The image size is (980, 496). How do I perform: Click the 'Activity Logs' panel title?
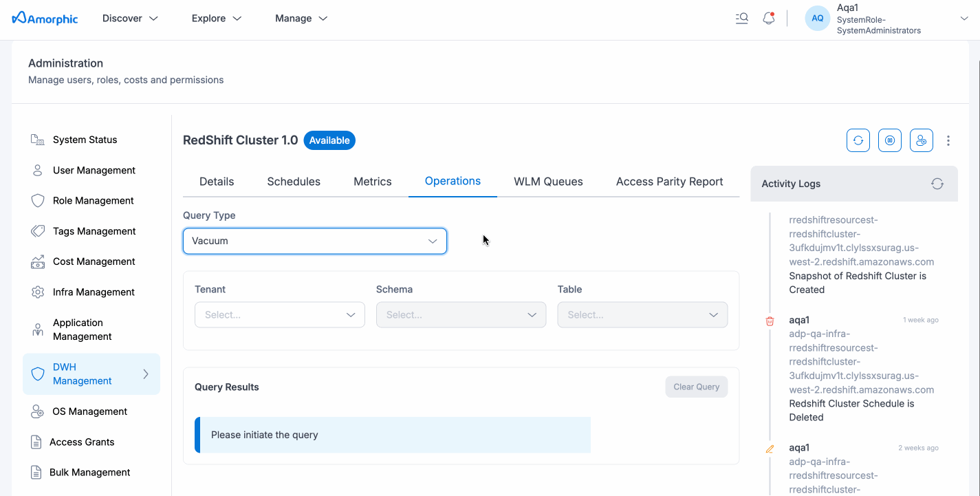click(791, 184)
